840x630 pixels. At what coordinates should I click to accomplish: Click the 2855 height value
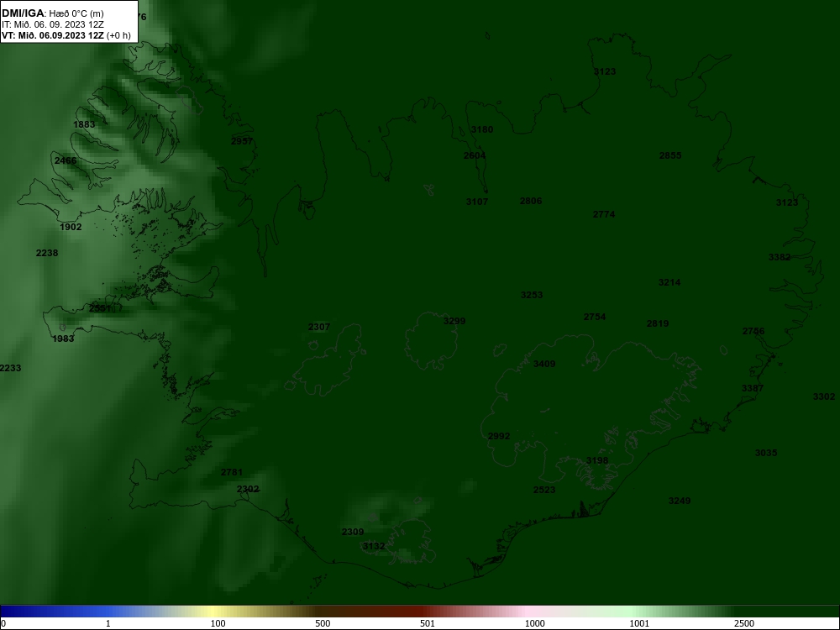pos(670,156)
